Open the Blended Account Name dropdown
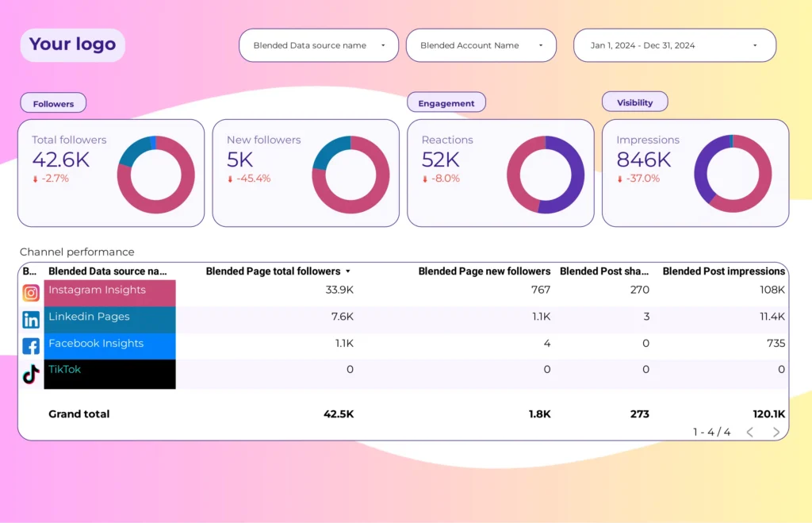Screen dimensions: 812x523 pos(481,45)
